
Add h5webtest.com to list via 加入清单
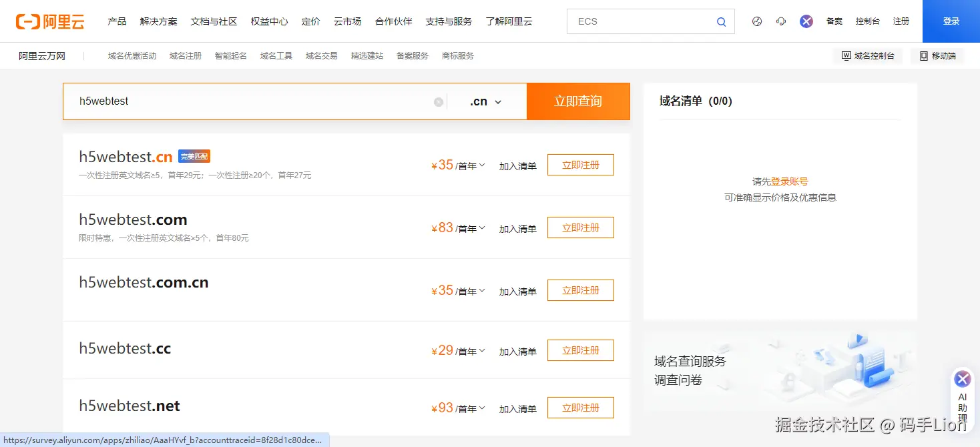[518, 229]
